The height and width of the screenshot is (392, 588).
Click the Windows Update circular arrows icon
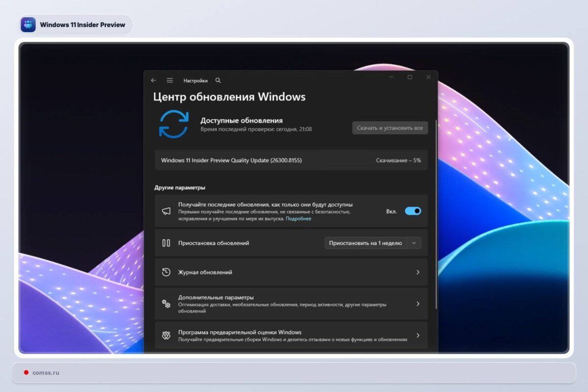(175, 124)
